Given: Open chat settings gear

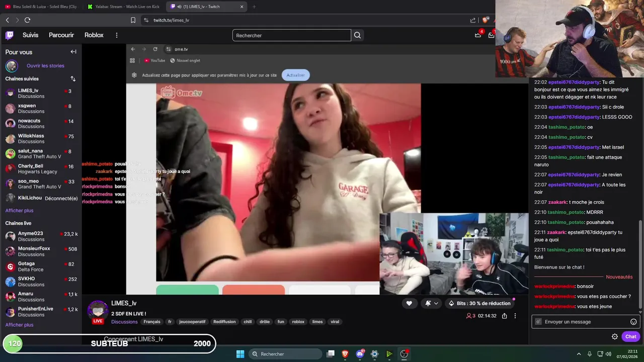Looking at the screenshot, I should click(x=614, y=337).
